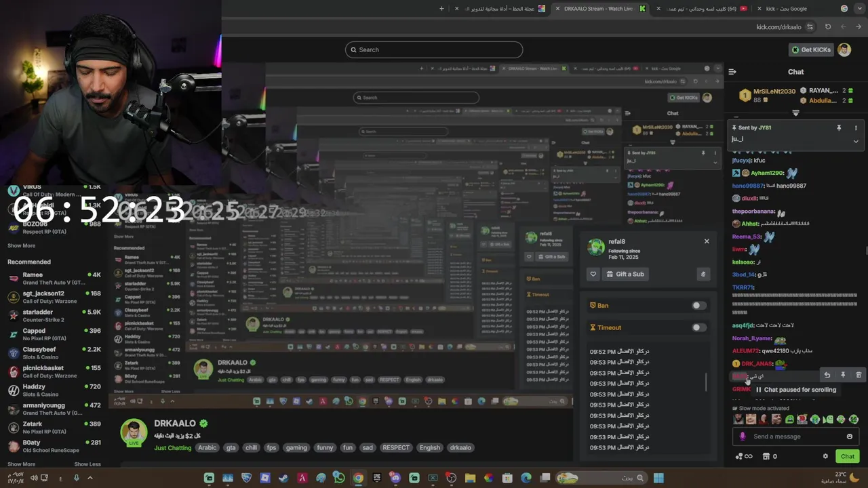Open Google Chrome in the taskbar

point(358,478)
